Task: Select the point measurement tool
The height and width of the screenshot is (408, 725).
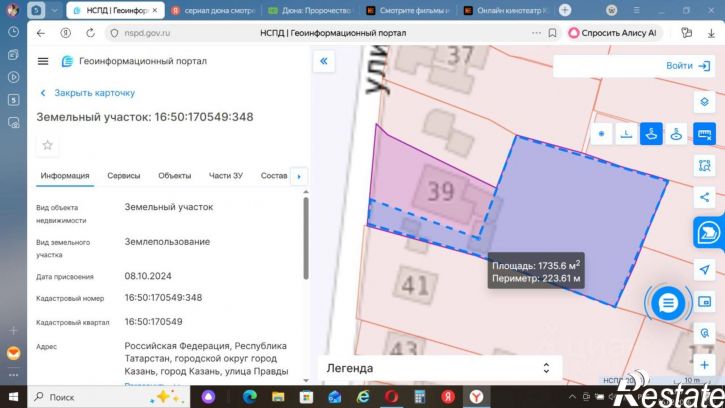Action: pos(601,134)
